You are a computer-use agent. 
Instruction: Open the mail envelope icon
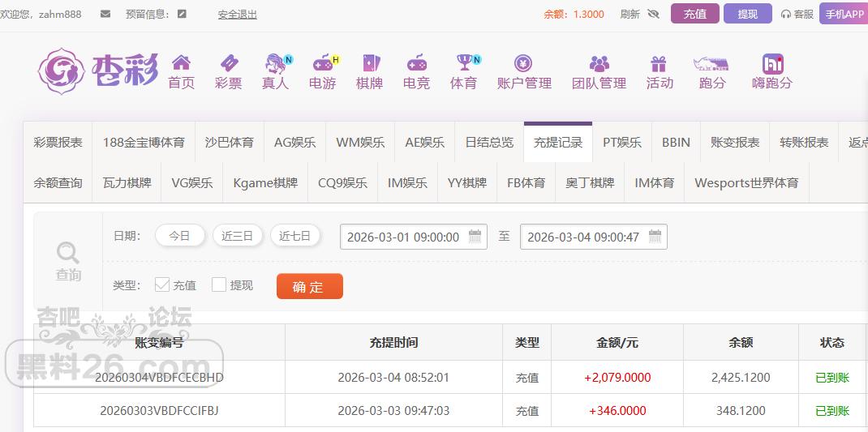point(105,15)
